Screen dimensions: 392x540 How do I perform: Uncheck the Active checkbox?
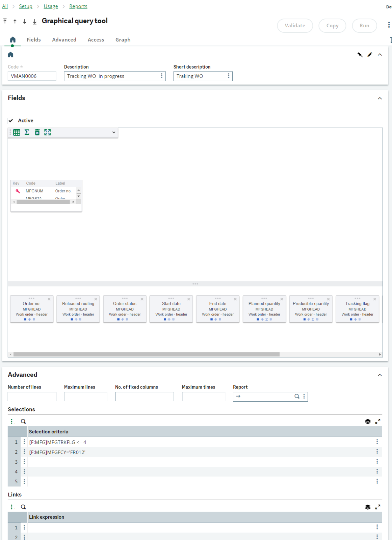click(x=11, y=120)
